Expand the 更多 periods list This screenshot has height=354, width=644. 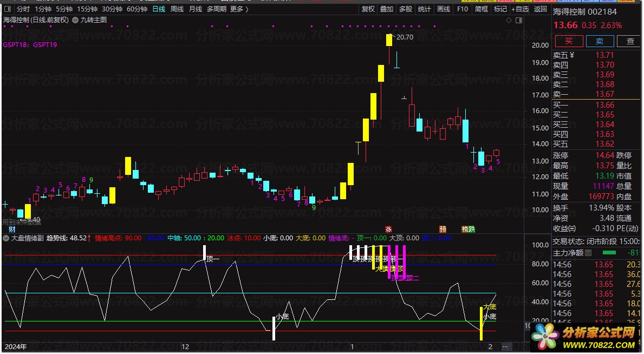[x=239, y=9]
